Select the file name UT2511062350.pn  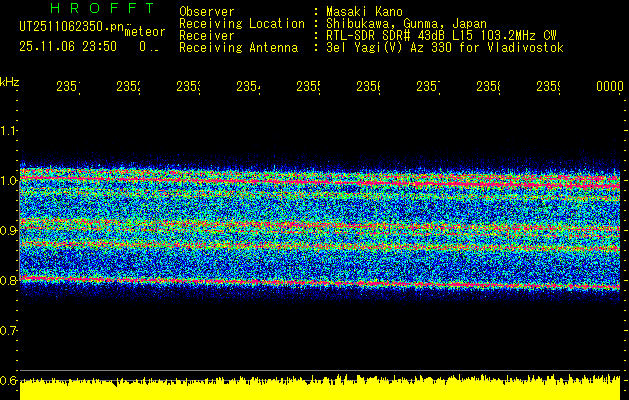point(72,26)
